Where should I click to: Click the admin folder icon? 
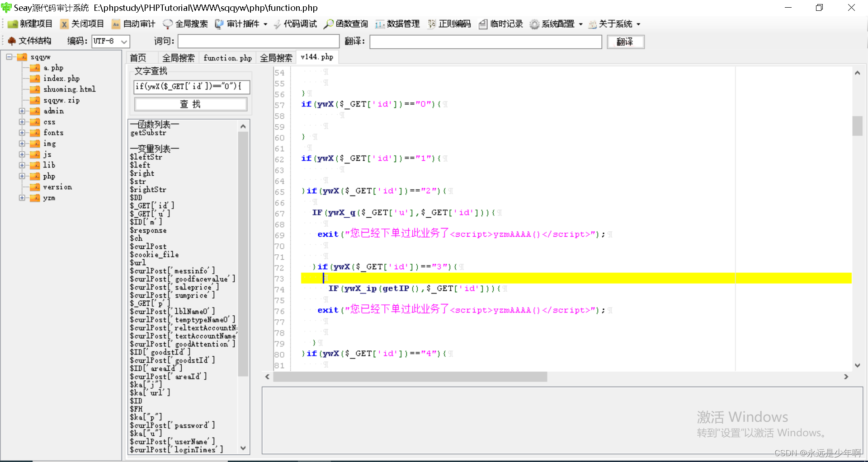coord(35,111)
